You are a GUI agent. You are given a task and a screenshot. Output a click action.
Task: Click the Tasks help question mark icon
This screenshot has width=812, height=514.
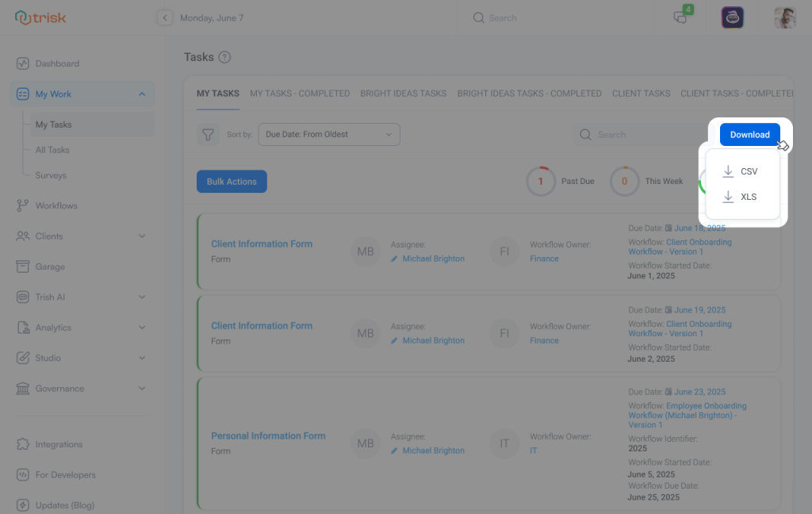tap(224, 57)
